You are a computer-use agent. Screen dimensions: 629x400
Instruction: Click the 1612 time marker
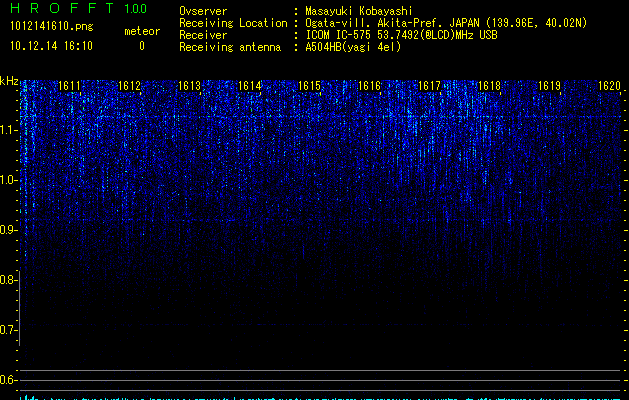pos(129,86)
